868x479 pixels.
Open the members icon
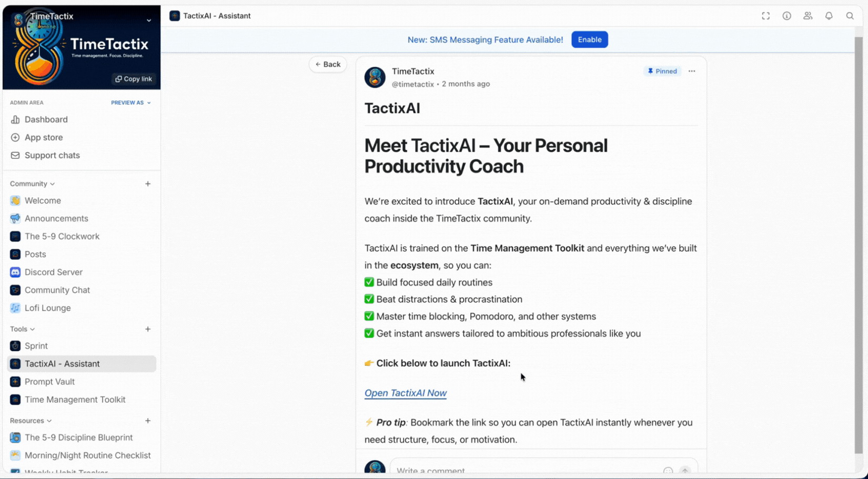(808, 16)
